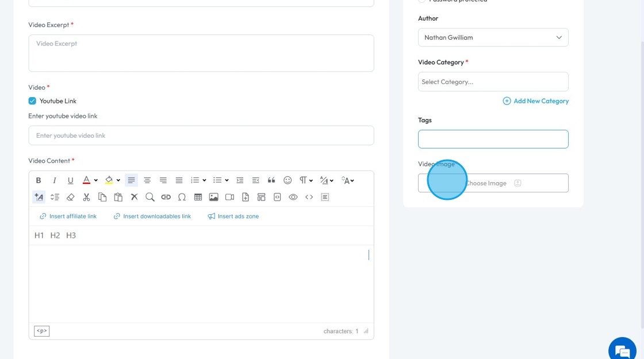
Task: Align text left
Action: 132,180
